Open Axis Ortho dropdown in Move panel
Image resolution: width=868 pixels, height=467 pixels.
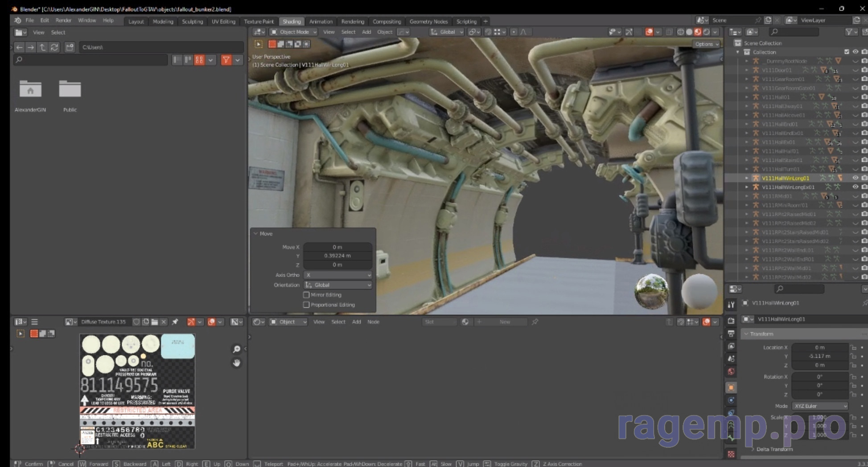click(338, 275)
